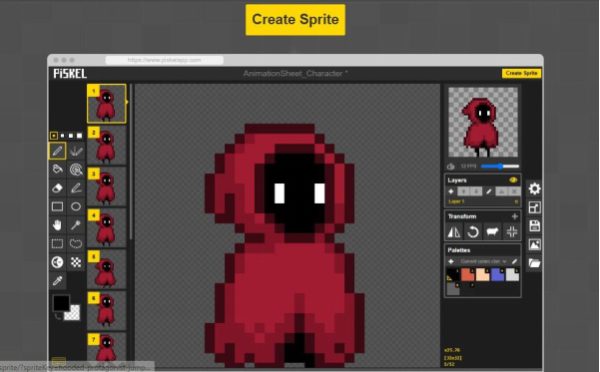
Task: Edit the current palette pencil icon
Action: (x=515, y=261)
